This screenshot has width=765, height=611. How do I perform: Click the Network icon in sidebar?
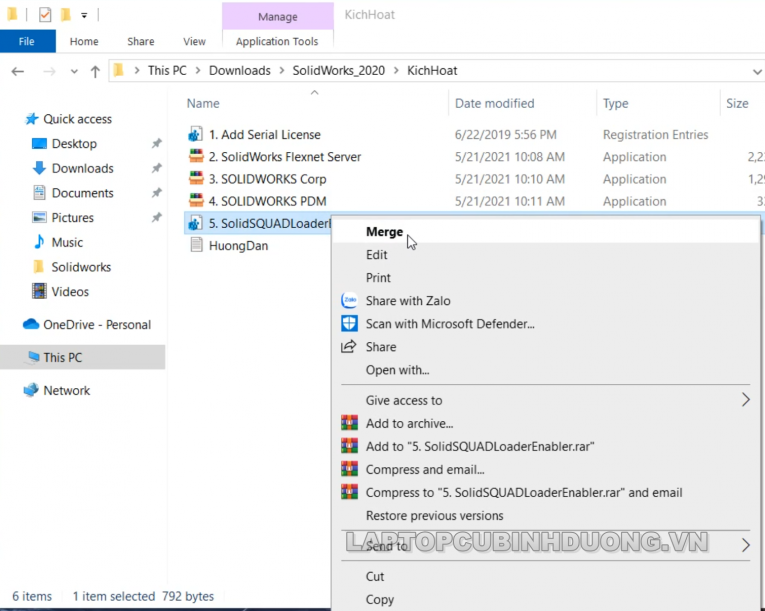coord(31,389)
